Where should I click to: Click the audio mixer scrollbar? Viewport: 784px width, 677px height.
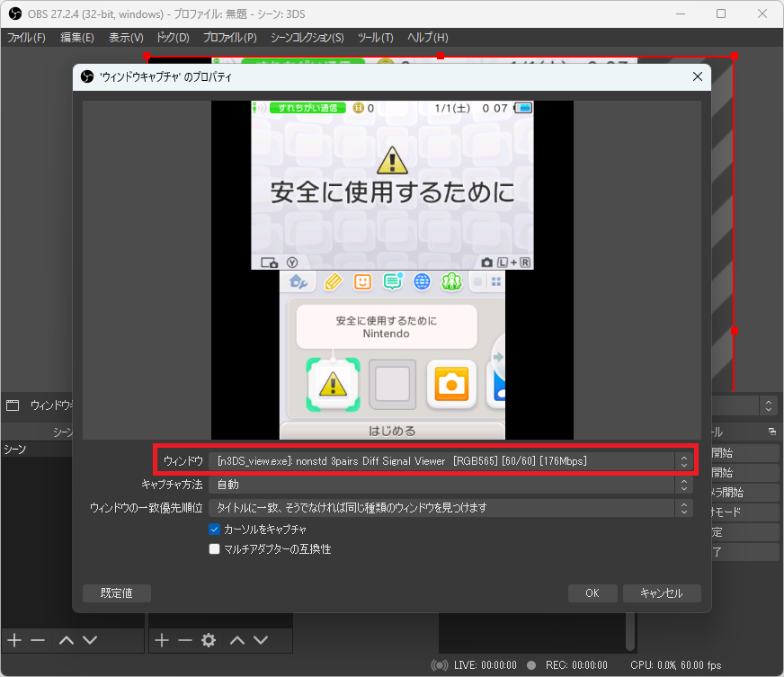[x=630, y=631]
